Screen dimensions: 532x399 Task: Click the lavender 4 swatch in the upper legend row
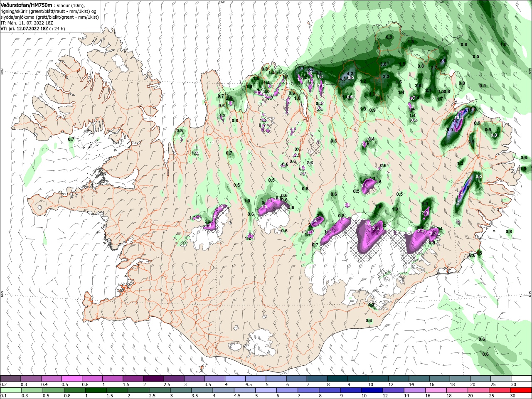(235, 379)
